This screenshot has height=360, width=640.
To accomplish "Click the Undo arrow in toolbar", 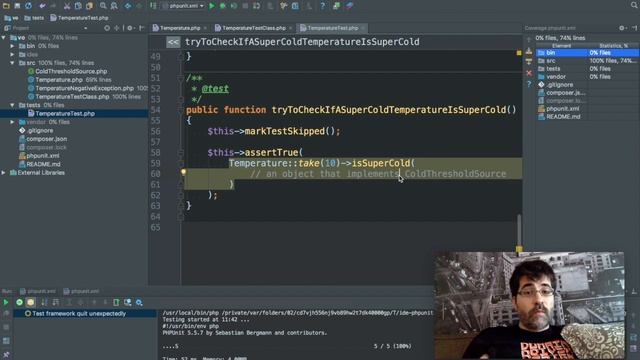I will 42,6.
